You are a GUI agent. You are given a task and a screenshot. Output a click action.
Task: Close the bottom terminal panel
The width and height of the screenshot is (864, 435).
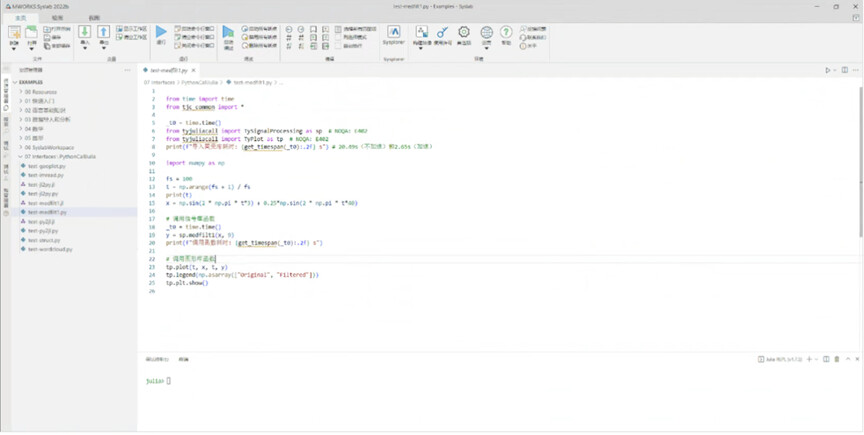857,359
